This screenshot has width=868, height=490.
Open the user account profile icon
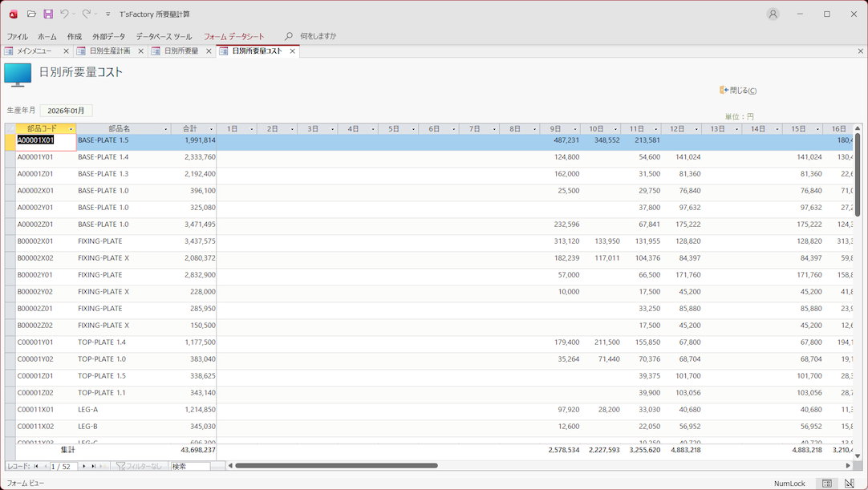pyautogui.click(x=773, y=14)
